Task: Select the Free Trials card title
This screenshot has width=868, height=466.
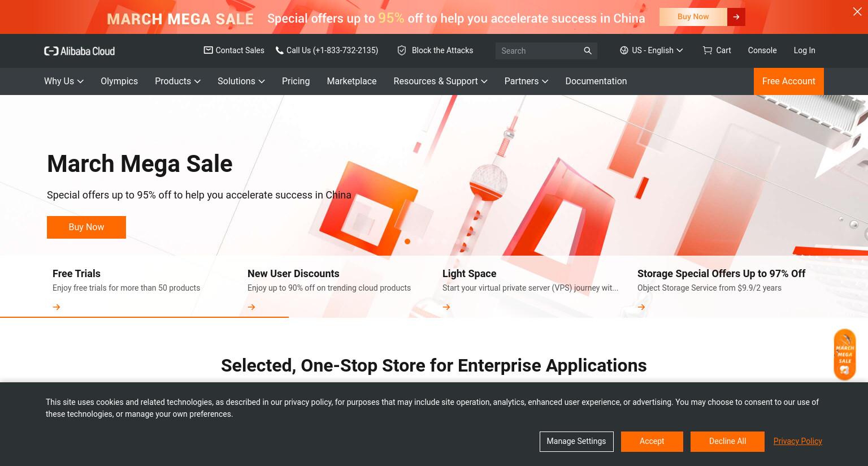Action: pos(76,274)
